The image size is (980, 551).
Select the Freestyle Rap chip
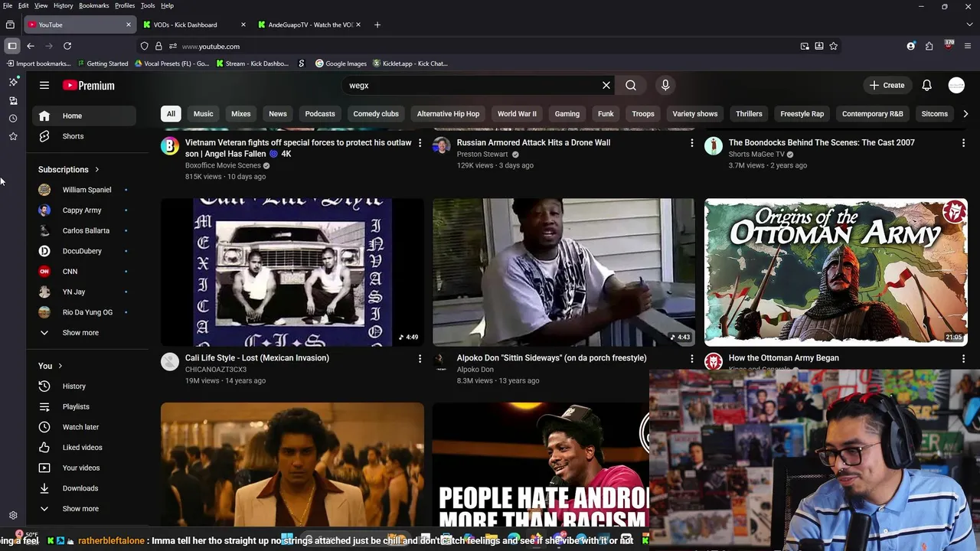click(x=802, y=114)
